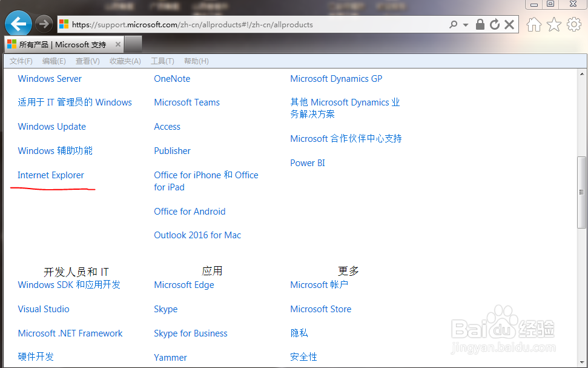Image resolution: width=588 pixels, height=368 pixels.
Task: Click the search magnifier icon in address bar
Action: coord(454,25)
